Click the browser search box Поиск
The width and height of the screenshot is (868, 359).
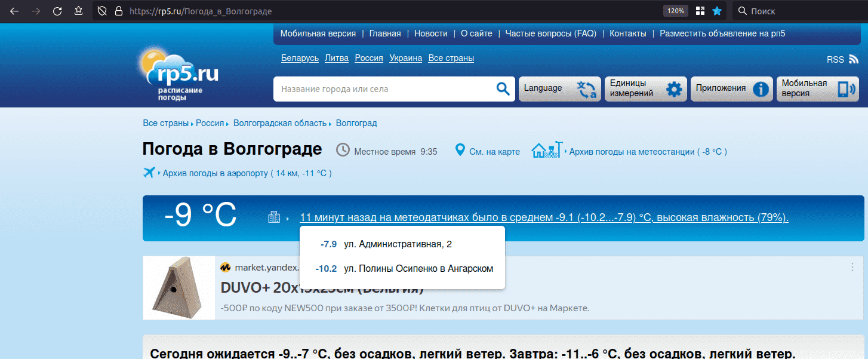tap(799, 11)
